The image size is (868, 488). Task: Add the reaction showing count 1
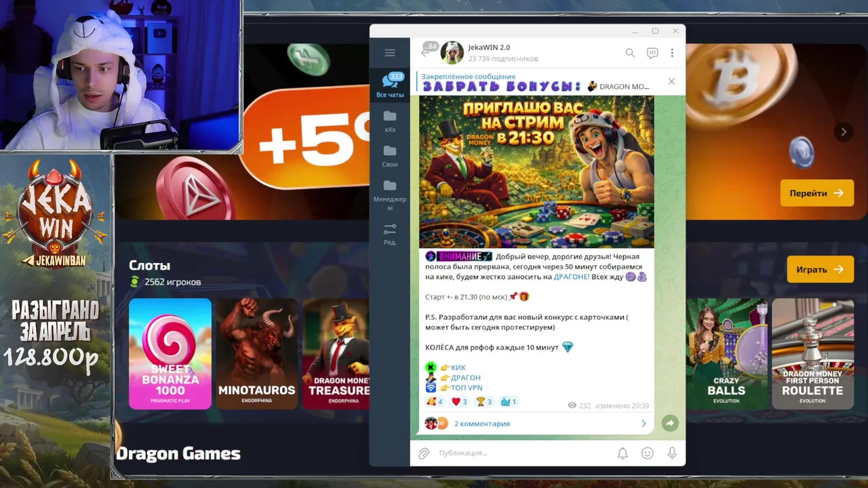tap(509, 402)
